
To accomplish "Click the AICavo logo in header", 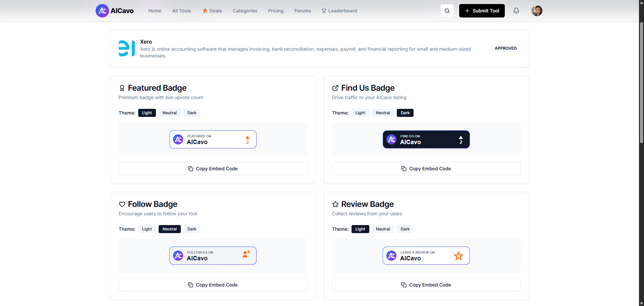I will (x=114, y=11).
